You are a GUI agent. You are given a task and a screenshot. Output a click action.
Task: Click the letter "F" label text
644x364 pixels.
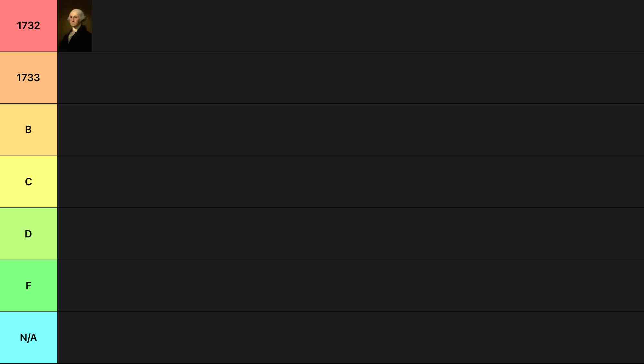[28, 286]
